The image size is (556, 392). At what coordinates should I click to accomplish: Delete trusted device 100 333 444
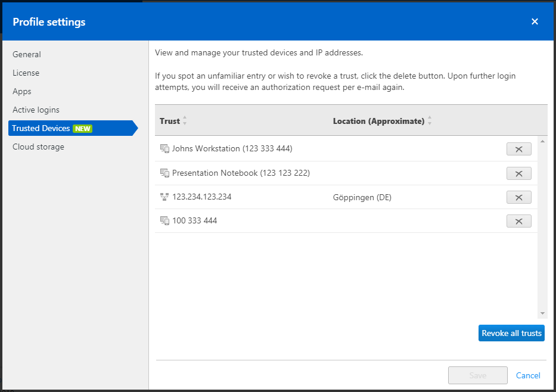[x=518, y=221]
